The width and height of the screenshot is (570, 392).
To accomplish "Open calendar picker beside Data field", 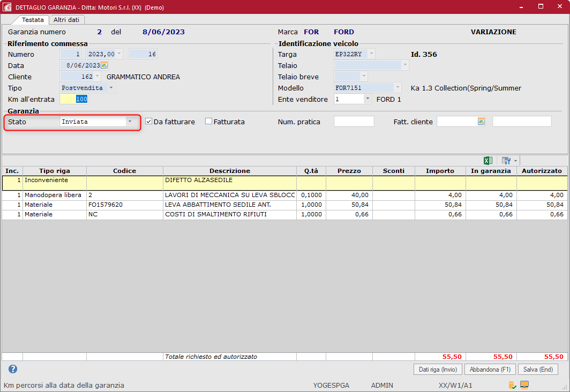I will tap(104, 65).
